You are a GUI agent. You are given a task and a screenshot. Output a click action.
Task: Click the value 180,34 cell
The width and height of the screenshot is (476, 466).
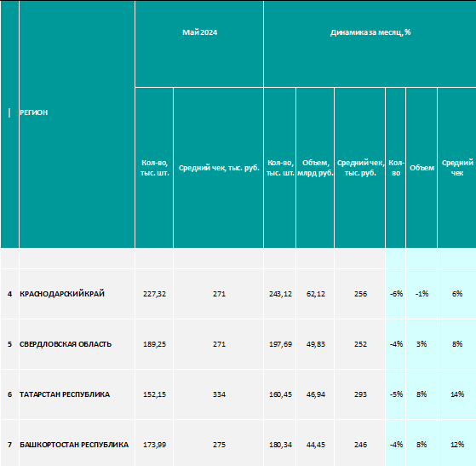[x=280, y=443]
